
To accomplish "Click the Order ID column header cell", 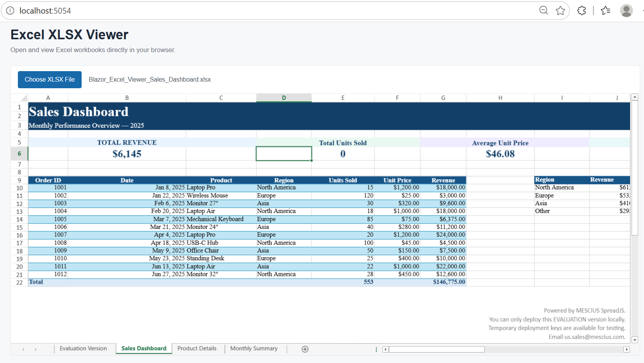I will pyautogui.click(x=48, y=180).
